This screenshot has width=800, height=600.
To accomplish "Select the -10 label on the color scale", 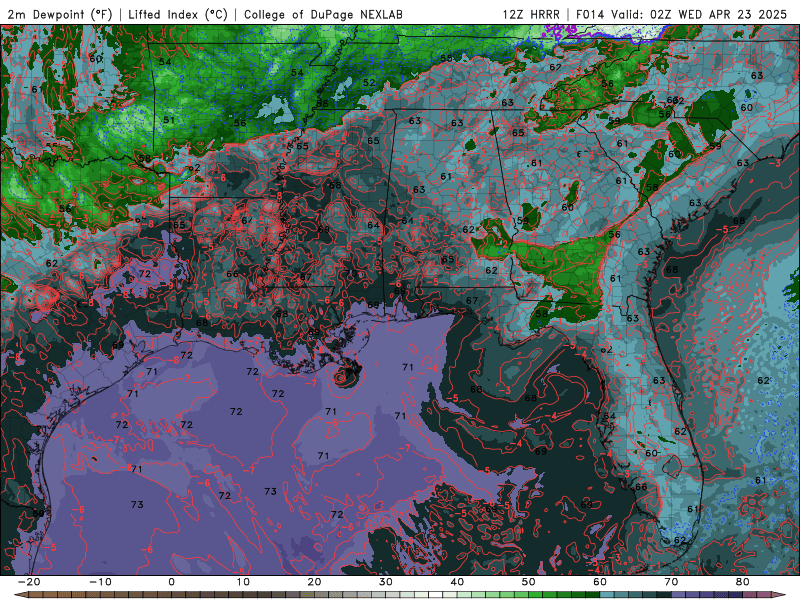I will click(101, 582).
